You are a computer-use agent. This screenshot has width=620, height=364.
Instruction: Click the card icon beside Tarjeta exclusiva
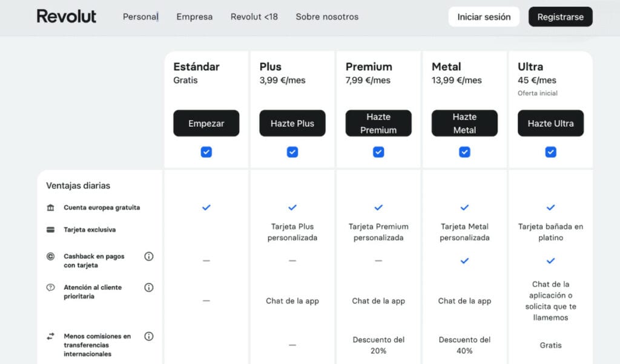[x=50, y=230]
